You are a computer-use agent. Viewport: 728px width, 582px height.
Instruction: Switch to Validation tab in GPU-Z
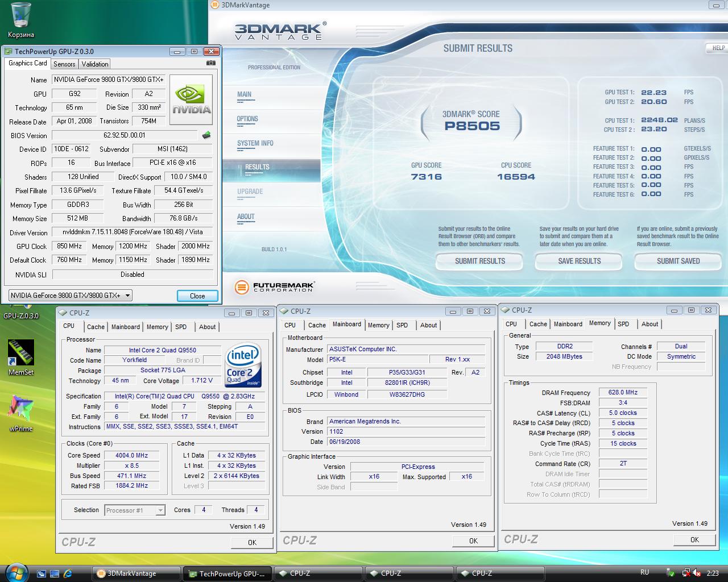coord(95,64)
